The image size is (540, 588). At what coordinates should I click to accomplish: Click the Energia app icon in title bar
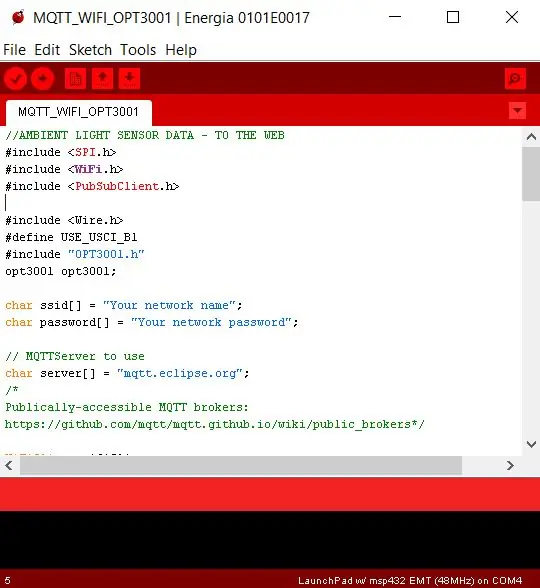(18, 18)
